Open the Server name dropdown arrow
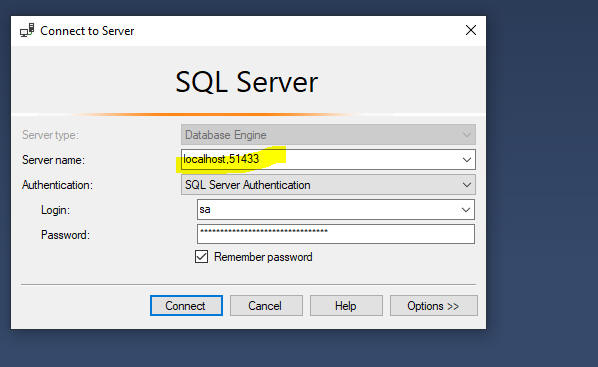 pos(466,160)
